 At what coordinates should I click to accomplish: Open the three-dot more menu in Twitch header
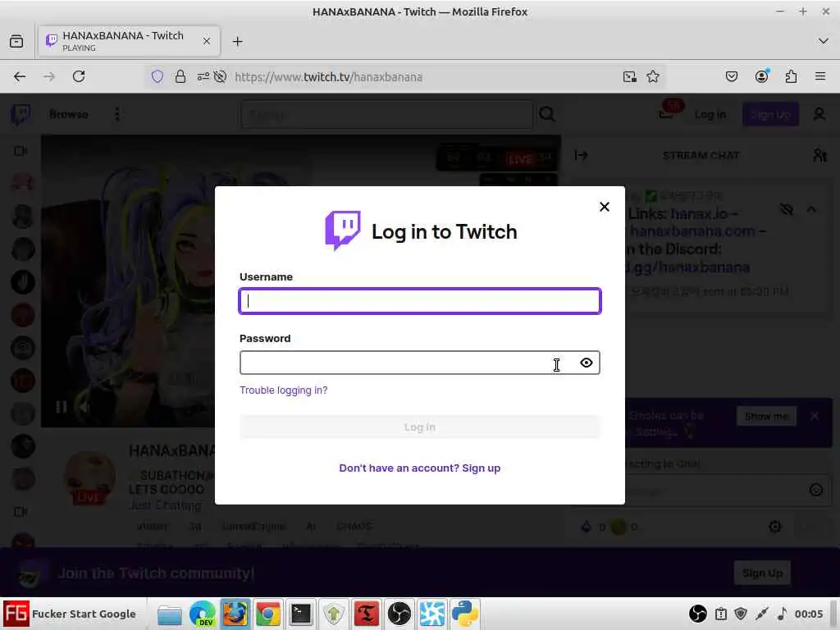117,114
